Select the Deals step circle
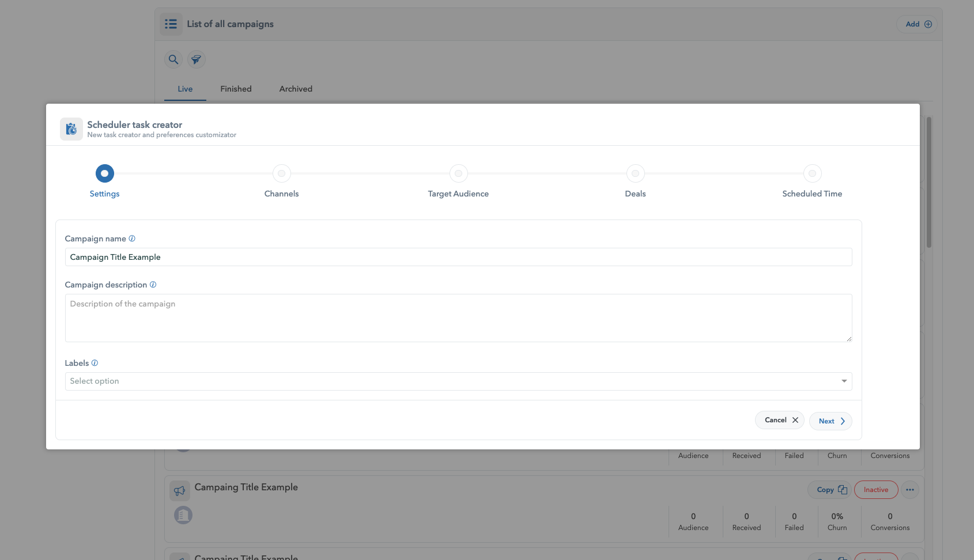Viewport: 974px width, 560px height. point(636,173)
